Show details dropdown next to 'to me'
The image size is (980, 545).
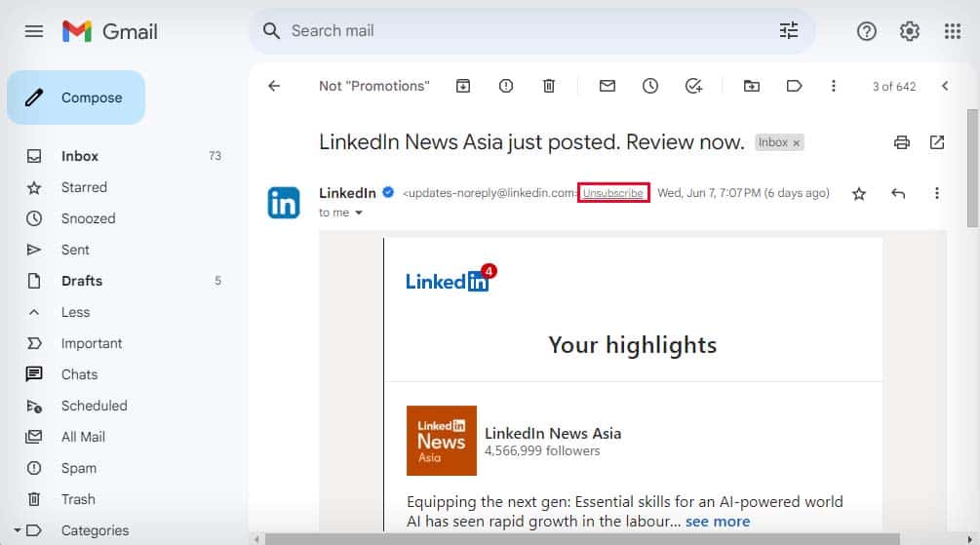359,213
